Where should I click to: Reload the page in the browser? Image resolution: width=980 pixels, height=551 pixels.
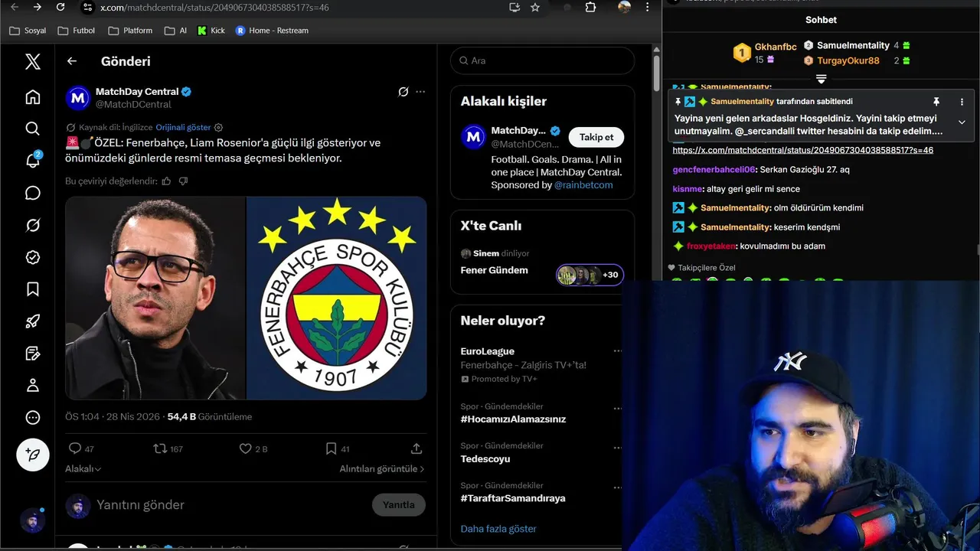click(60, 7)
